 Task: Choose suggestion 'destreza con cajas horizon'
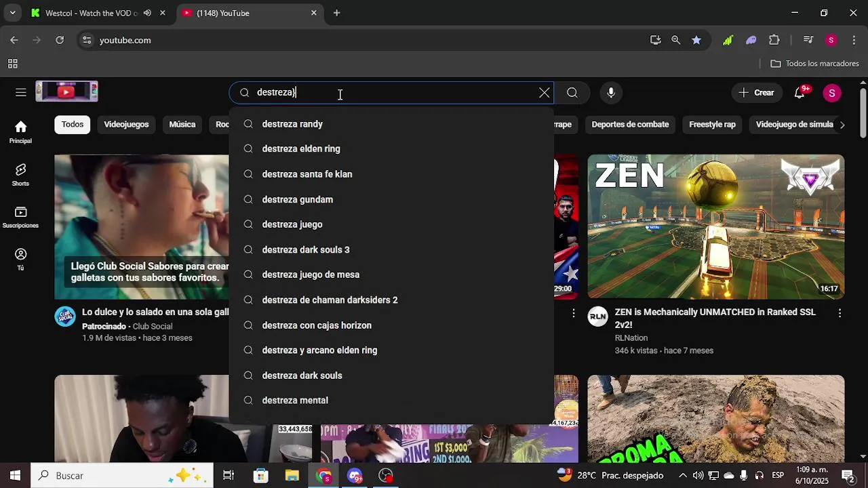pyautogui.click(x=391, y=325)
